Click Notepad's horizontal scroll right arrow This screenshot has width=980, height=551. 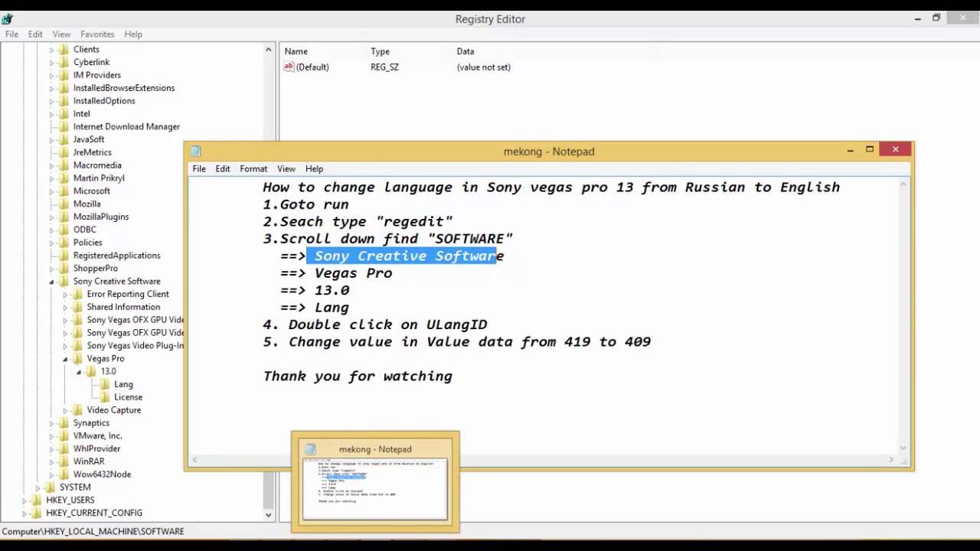[x=890, y=460]
